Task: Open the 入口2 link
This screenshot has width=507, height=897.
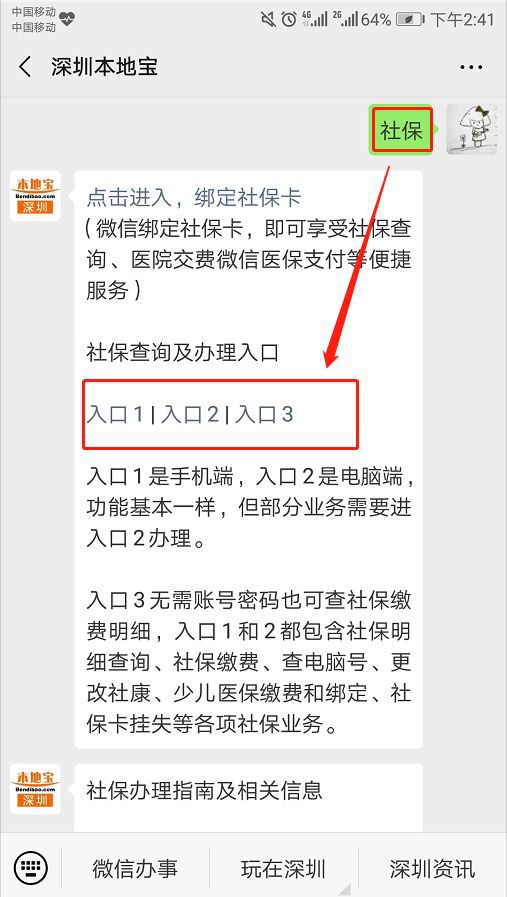Action: pos(189,414)
